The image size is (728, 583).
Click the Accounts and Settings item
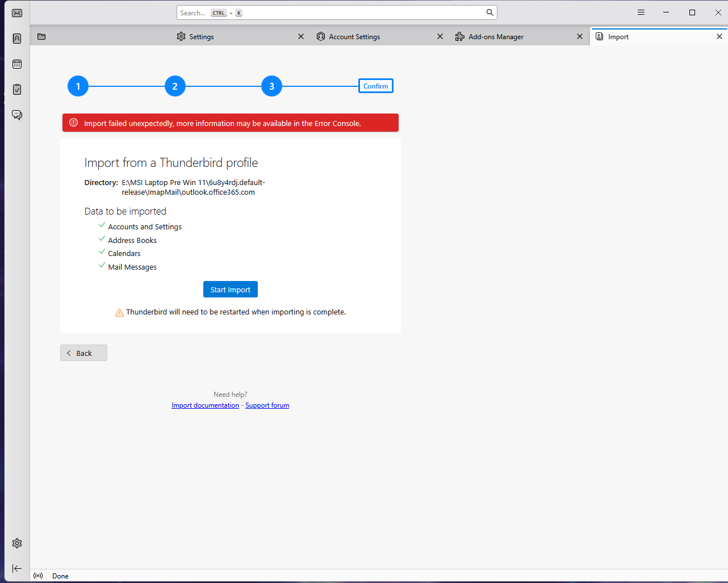(x=145, y=227)
